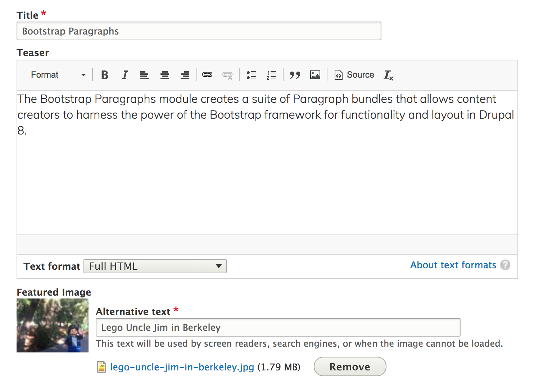Insert a bulleted list

point(251,75)
